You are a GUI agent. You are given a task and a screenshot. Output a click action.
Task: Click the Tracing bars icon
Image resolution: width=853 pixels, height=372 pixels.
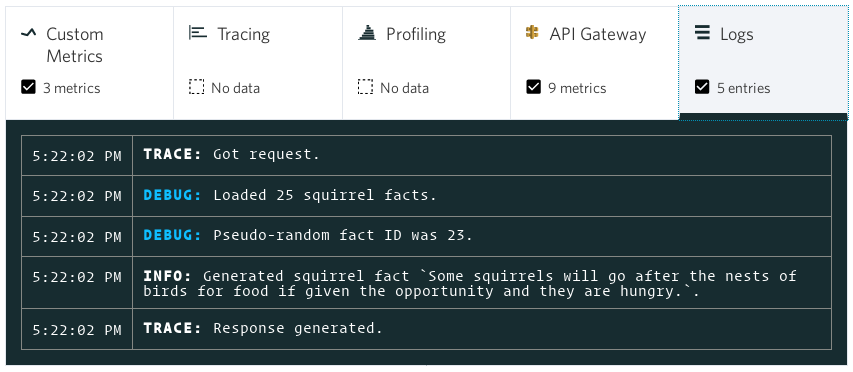pos(197,33)
